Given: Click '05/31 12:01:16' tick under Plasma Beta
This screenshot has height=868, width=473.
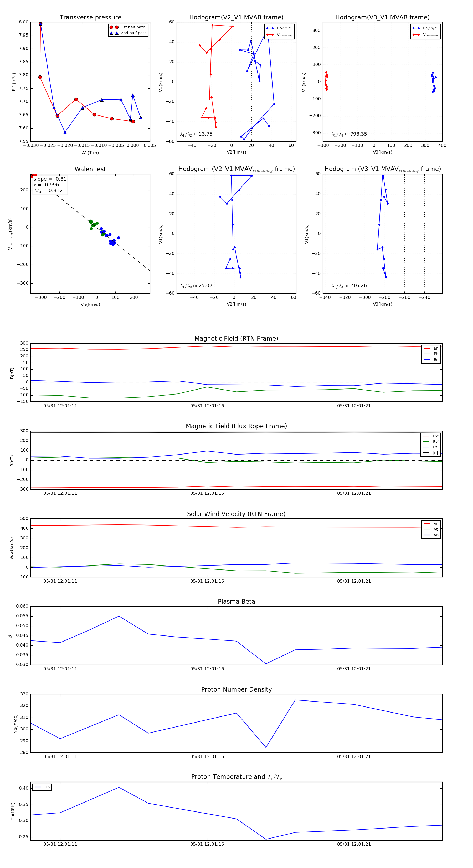Looking at the screenshot, I should coord(207,669).
